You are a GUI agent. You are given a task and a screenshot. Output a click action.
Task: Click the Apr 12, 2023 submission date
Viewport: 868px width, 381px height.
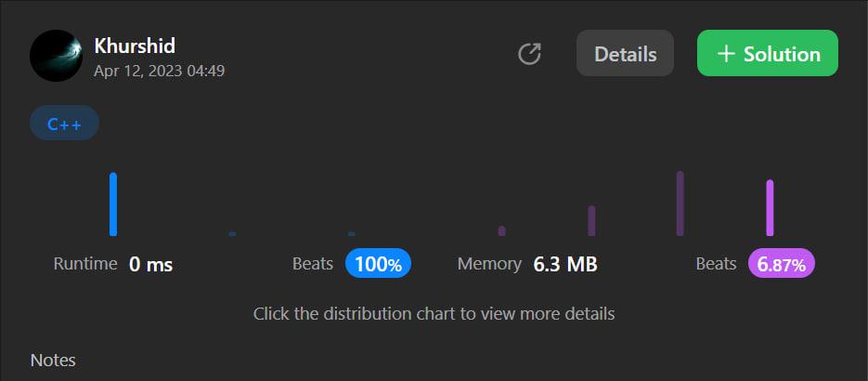point(159,70)
